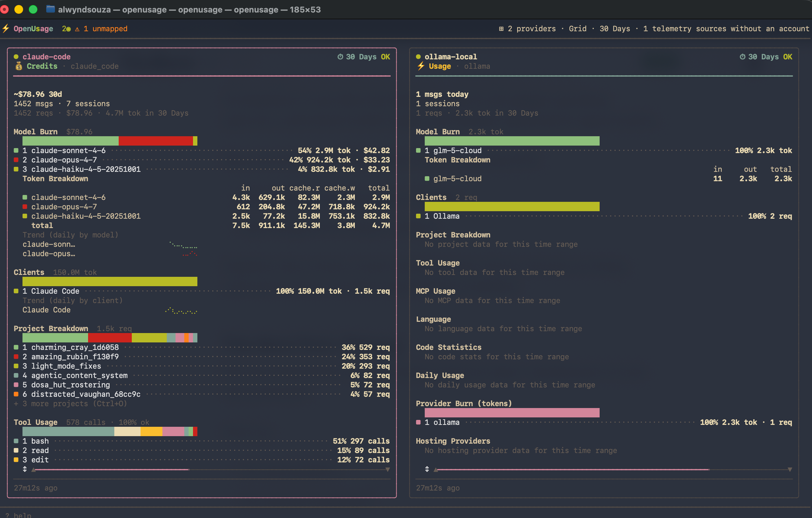Click the unmapped warning triangle icon
Viewport: 812px width, 518px height.
(x=77, y=29)
